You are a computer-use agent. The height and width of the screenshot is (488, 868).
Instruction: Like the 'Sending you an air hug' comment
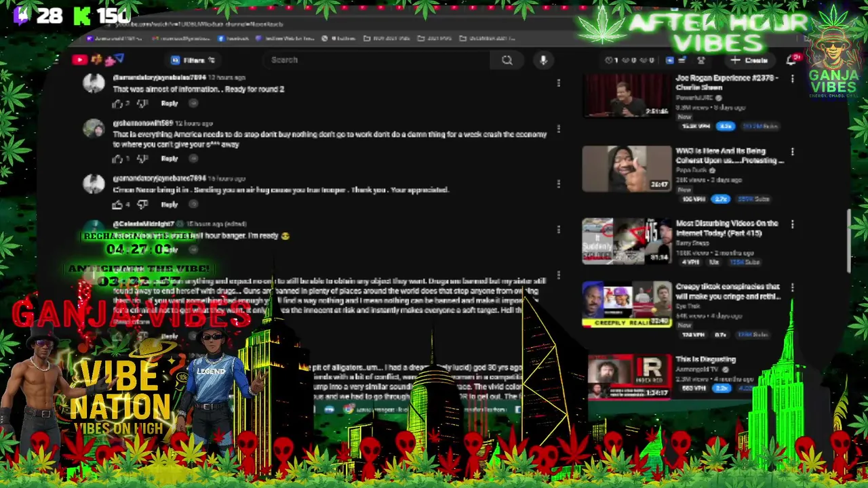pyautogui.click(x=118, y=205)
